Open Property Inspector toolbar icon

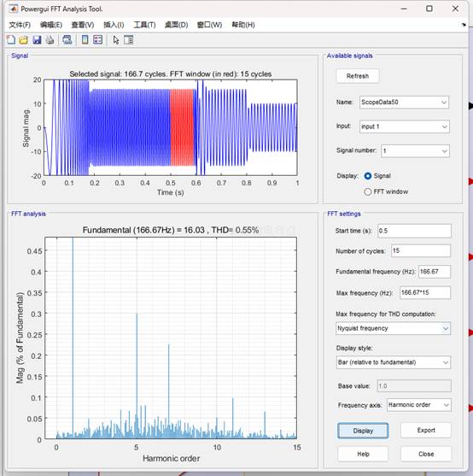tap(129, 40)
